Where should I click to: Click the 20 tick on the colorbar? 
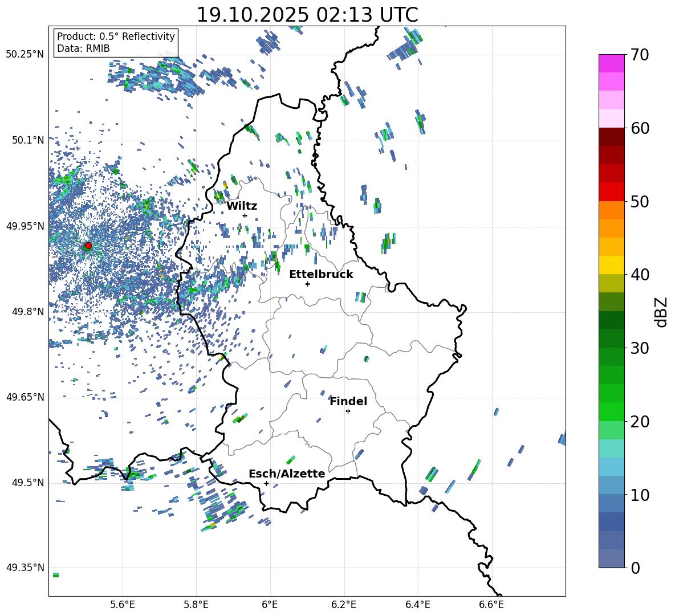point(640,422)
